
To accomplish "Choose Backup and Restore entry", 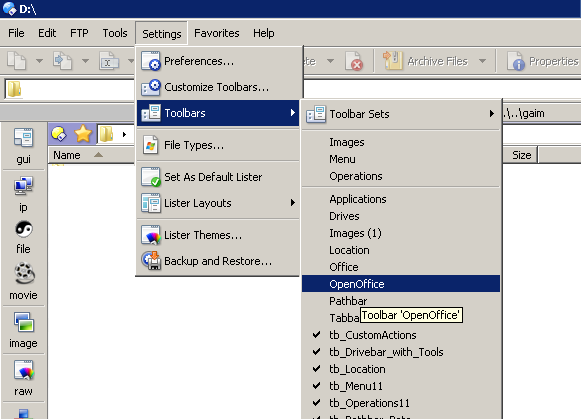I will click(218, 261).
